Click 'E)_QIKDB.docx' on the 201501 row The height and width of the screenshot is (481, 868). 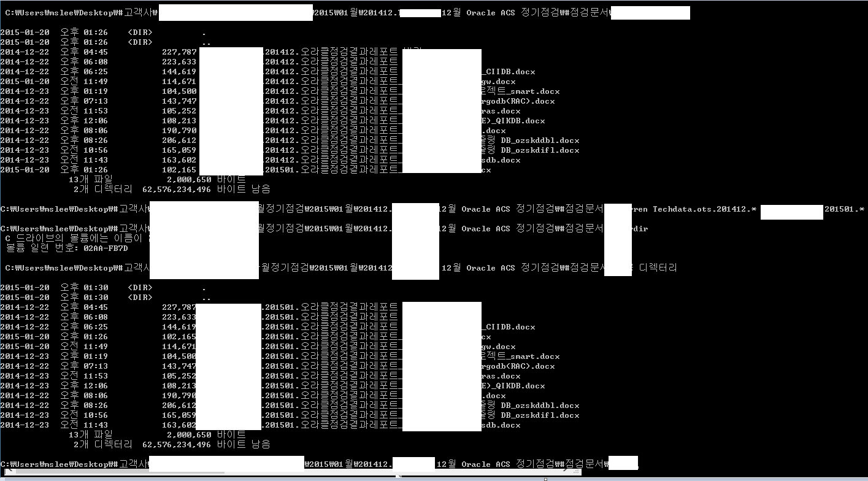click(513, 386)
